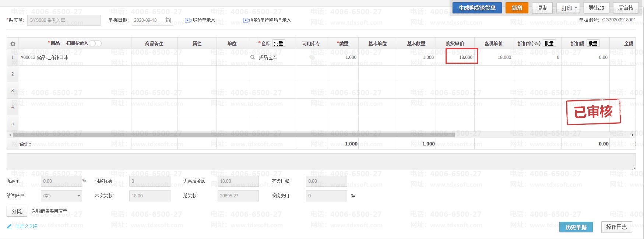The image size is (644, 239).
Task: Open folder icon next to 采购费用
Action: point(353,196)
